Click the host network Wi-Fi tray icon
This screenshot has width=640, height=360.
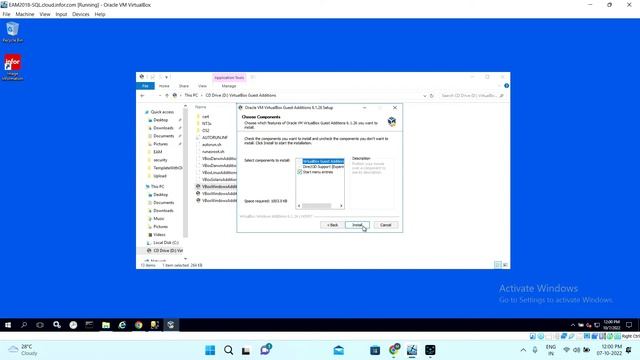[567, 350]
